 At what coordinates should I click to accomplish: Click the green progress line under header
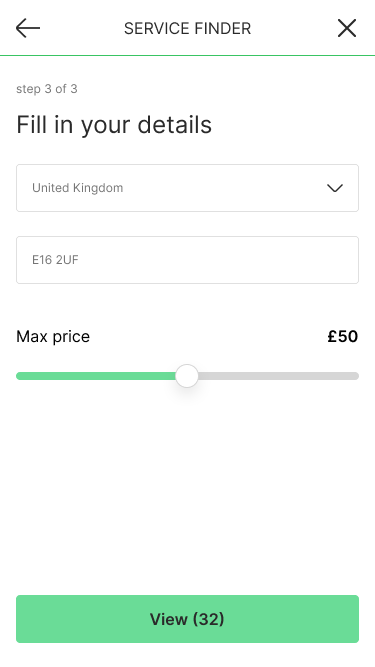coord(188,55)
